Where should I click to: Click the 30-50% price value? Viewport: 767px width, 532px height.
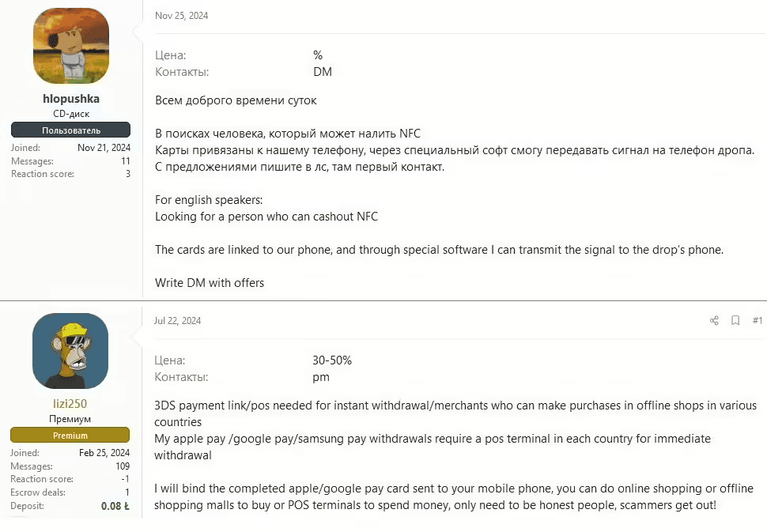click(x=332, y=360)
